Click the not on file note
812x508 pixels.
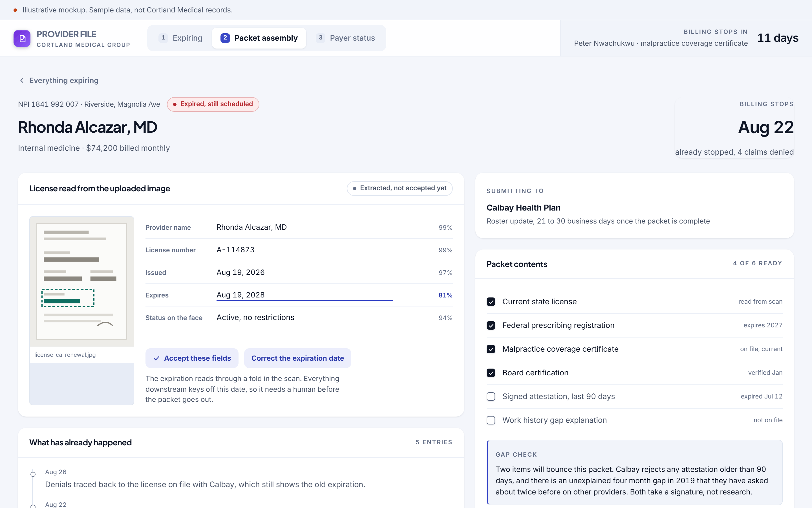coord(768,420)
